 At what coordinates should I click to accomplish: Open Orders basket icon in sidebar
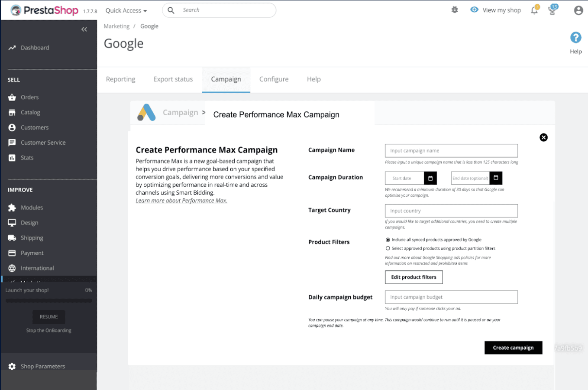12,97
